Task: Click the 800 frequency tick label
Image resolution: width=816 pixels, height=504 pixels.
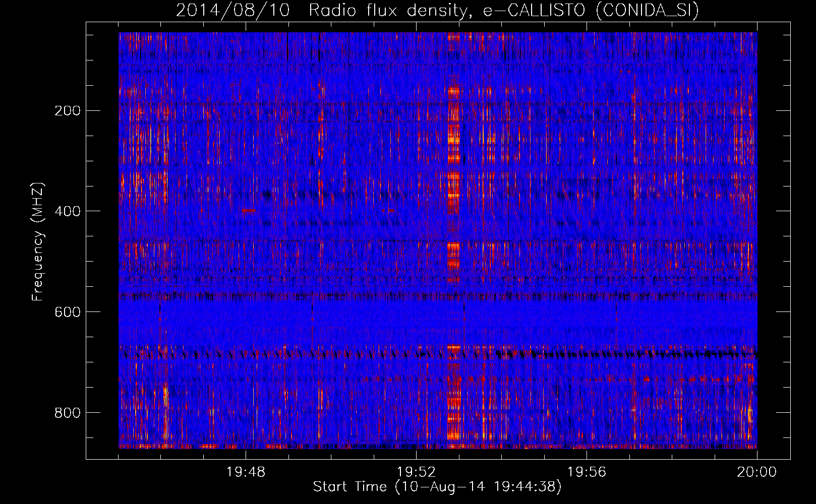Action: click(68, 413)
